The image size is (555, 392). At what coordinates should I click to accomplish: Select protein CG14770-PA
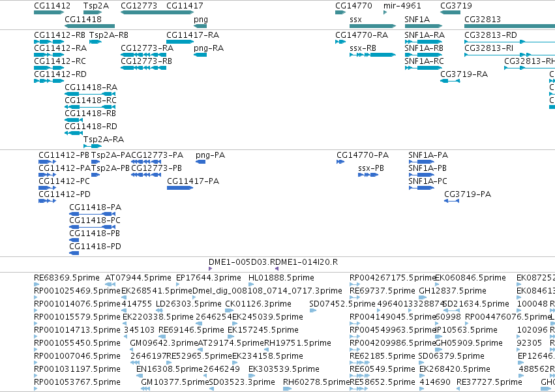click(x=340, y=162)
